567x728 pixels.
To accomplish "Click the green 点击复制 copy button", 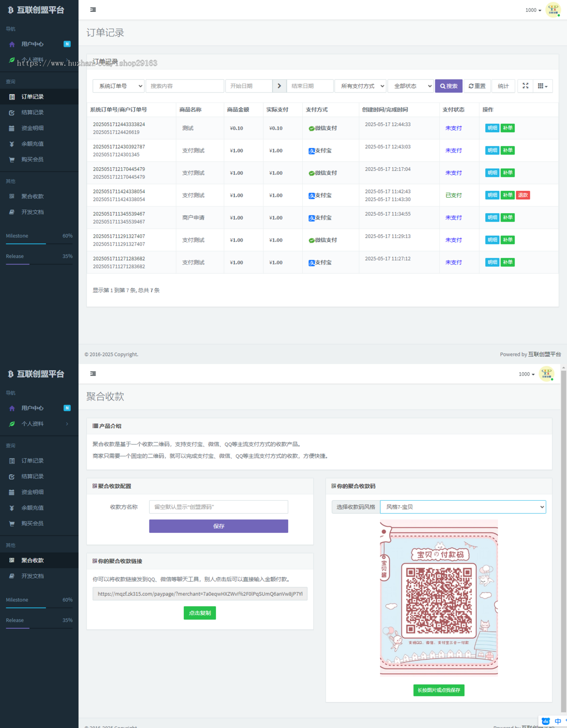I will (x=200, y=613).
